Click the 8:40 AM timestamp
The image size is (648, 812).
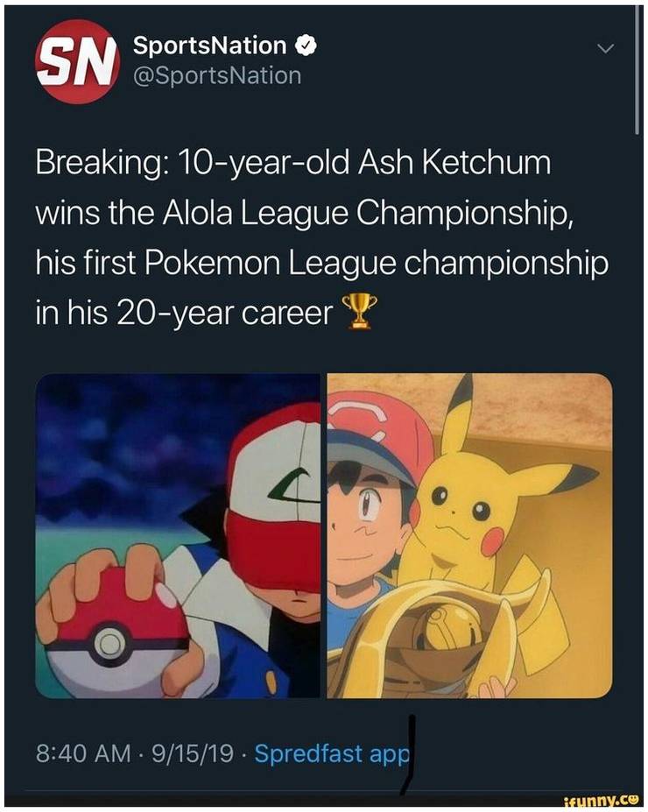pyautogui.click(x=83, y=753)
